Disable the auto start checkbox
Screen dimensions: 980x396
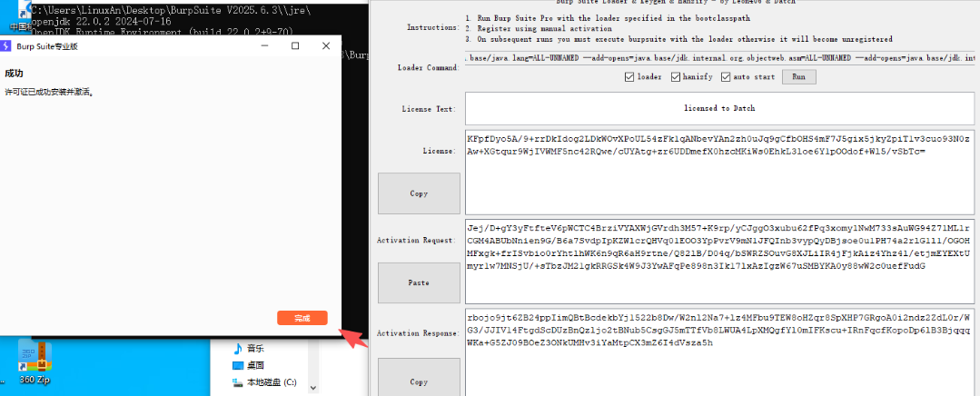pyautogui.click(x=726, y=77)
